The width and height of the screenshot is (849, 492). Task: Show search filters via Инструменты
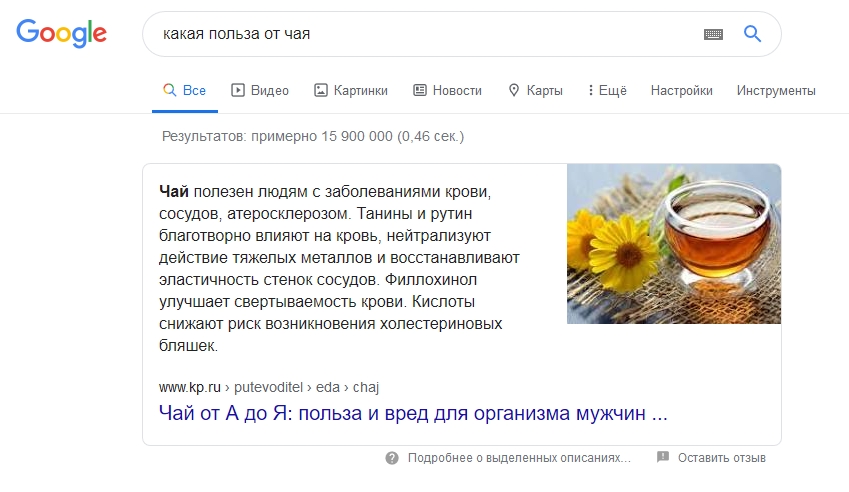(776, 90)
